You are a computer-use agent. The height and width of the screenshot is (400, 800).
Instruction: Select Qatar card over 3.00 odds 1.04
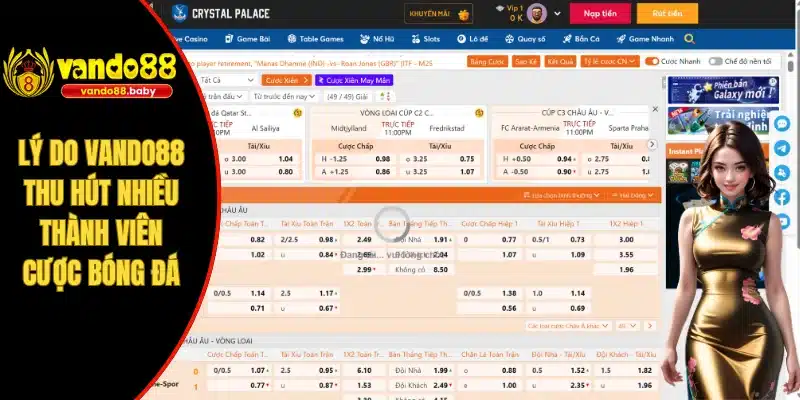click(259, 159)
